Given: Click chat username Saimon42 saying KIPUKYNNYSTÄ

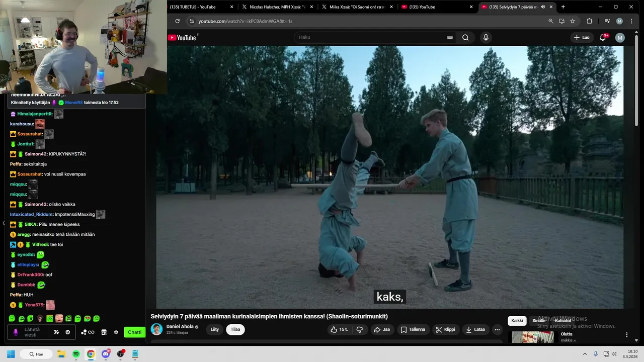Looking at the screenshot, I should click(x=36, y=154).
